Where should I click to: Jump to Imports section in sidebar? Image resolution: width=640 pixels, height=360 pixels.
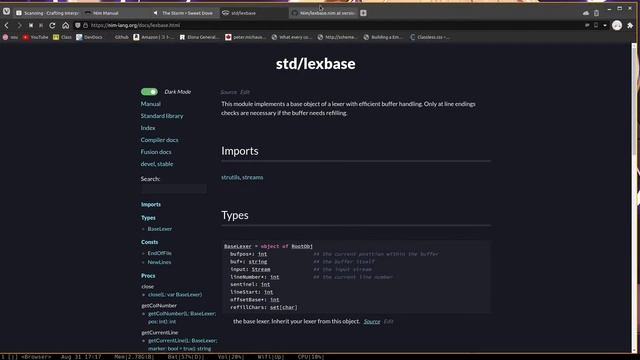pyautogui.click(x=151, y=204)
